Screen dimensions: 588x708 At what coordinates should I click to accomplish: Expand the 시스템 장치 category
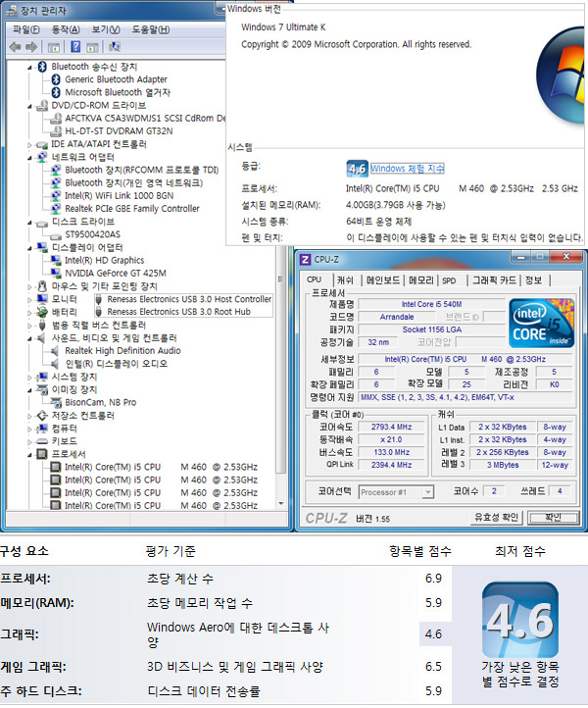[29, 377]
